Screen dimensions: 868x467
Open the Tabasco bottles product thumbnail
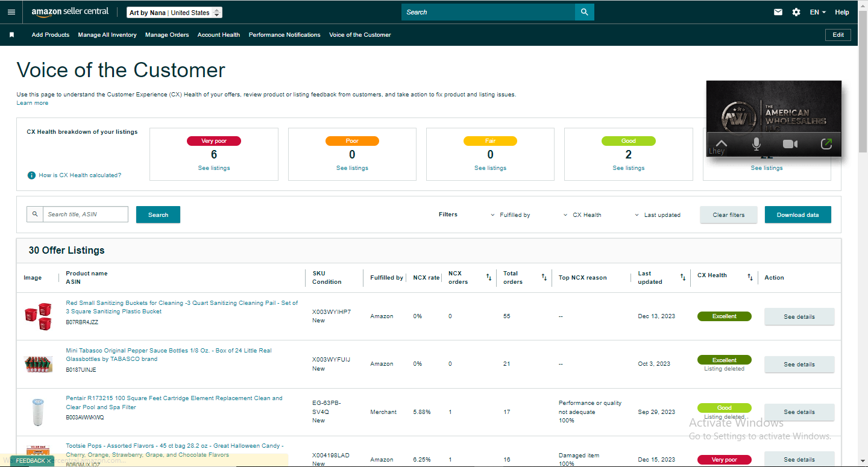(x=38, y=364)
